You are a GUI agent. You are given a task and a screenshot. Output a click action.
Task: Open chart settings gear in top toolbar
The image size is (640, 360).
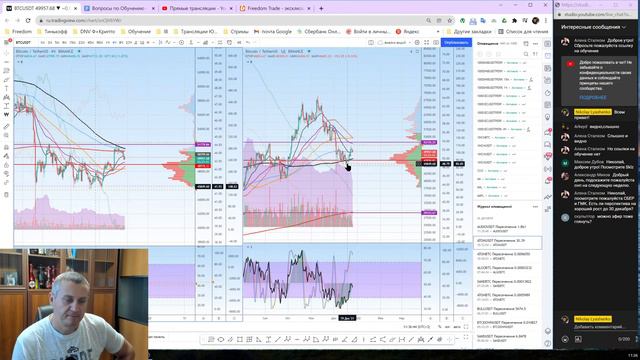[417, 42]
